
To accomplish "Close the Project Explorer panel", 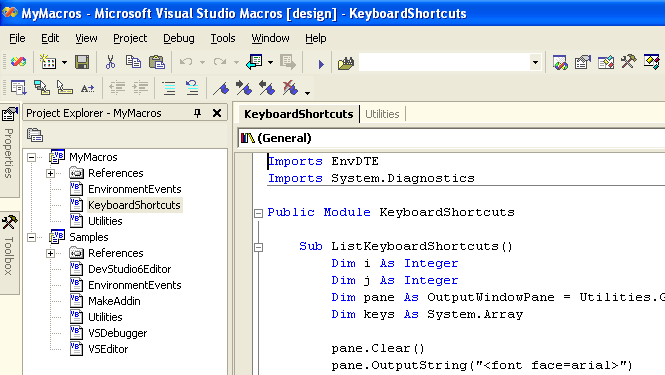I will click(x=217, y=113).
